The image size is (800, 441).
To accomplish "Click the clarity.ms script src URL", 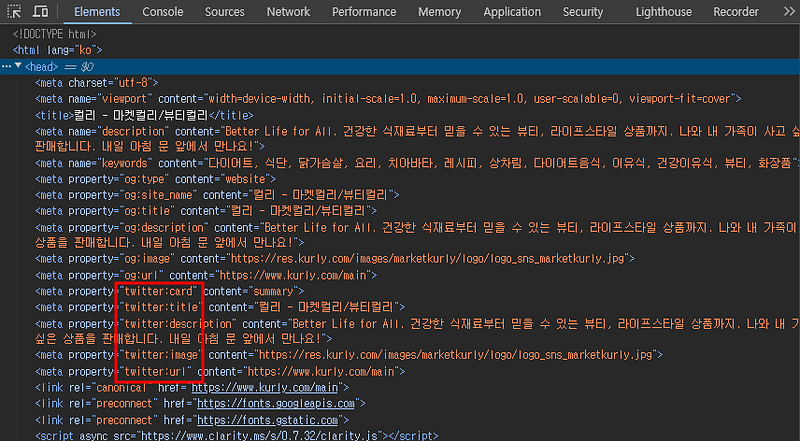I will pos(260,436).
